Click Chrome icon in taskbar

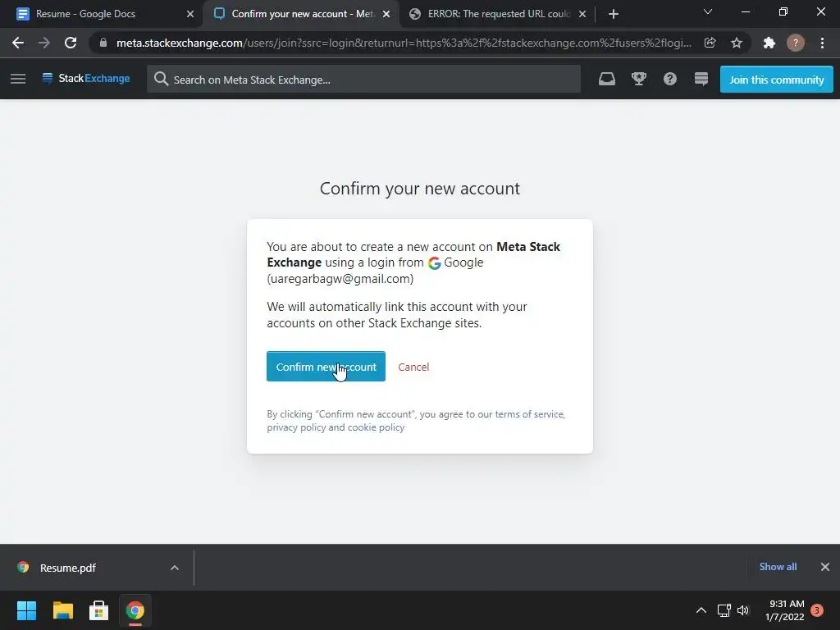135,610
